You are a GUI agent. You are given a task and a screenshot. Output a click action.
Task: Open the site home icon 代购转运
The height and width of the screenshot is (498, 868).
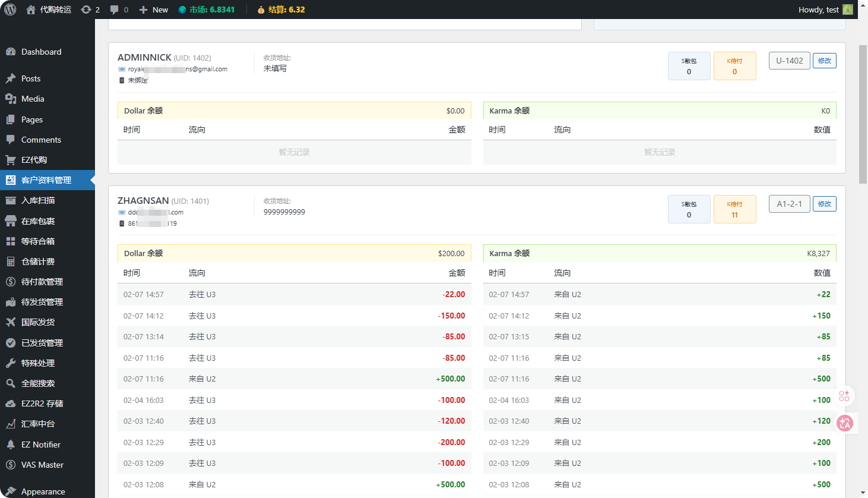31,10
